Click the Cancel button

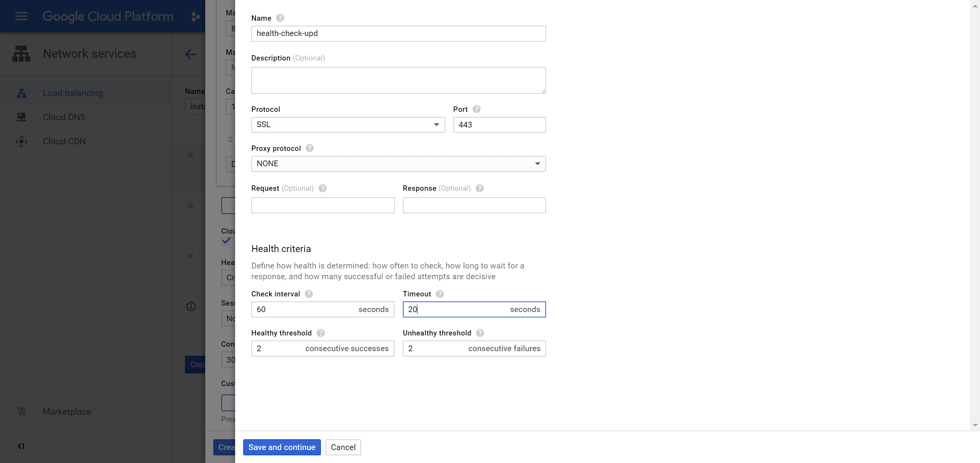point(343,447)
